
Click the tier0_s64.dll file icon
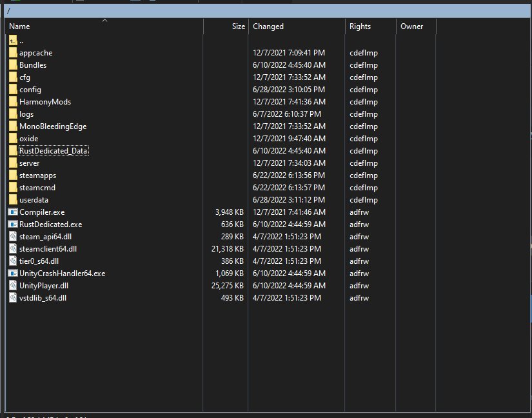tap(13, 261)
